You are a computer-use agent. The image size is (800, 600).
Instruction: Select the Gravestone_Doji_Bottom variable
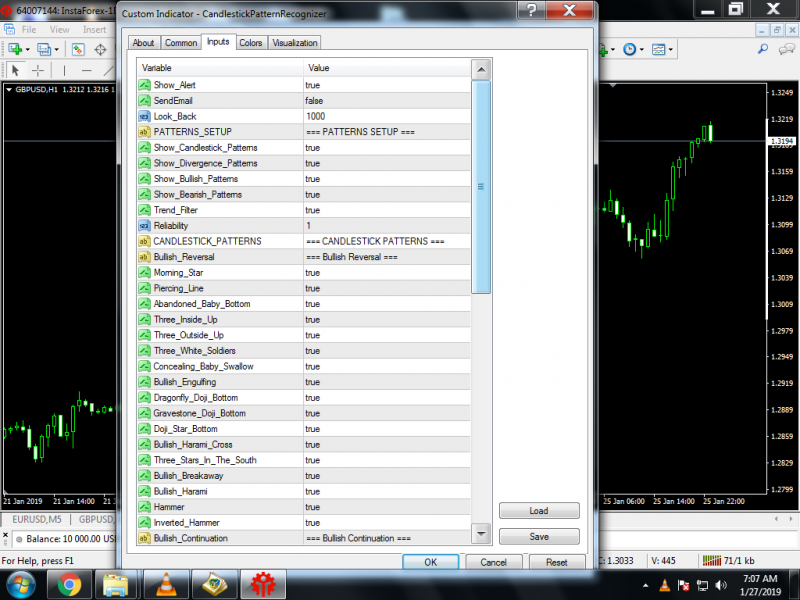point(199,413)
